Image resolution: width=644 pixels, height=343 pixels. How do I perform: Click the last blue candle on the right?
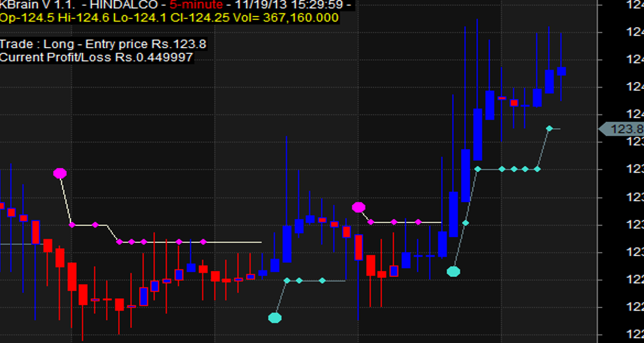coord(561,71)
